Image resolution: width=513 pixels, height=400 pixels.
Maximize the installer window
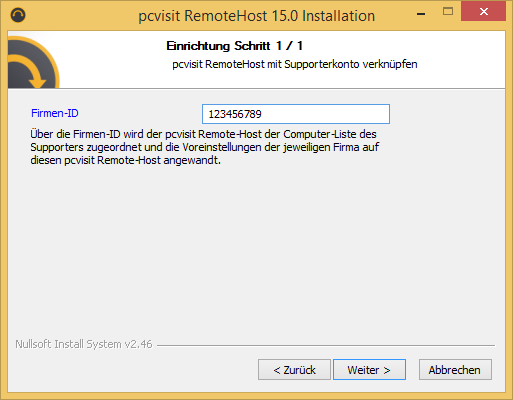pyautogui.click(x=448, y=12)
